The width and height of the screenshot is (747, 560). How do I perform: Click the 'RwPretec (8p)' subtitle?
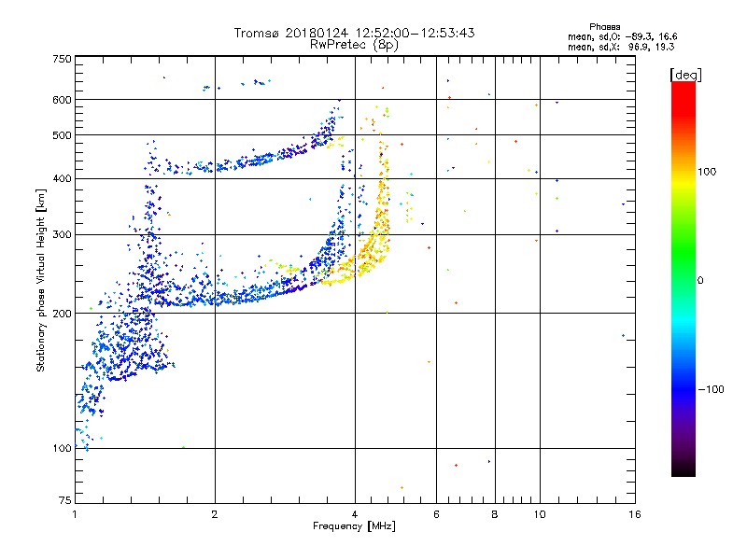tap(354, 45)
